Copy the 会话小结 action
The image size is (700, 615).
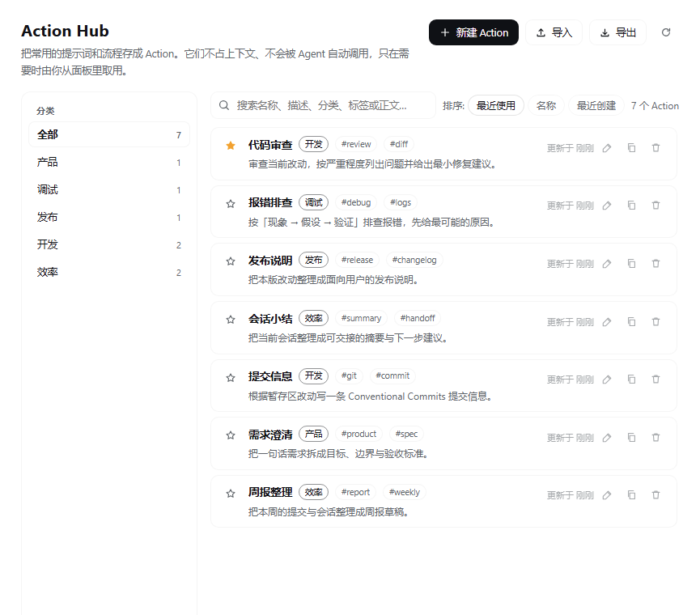(631, 322)
